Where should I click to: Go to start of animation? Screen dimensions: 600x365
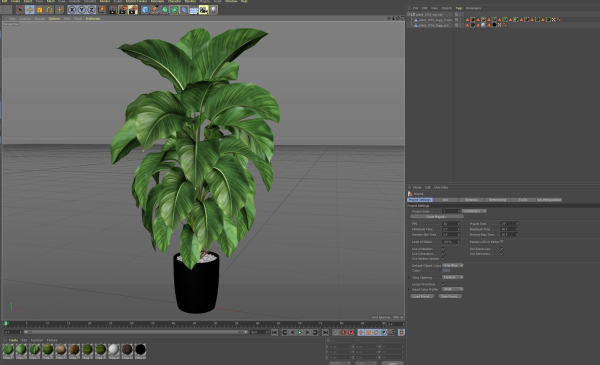pyautogui.click(x=274, y=332)
